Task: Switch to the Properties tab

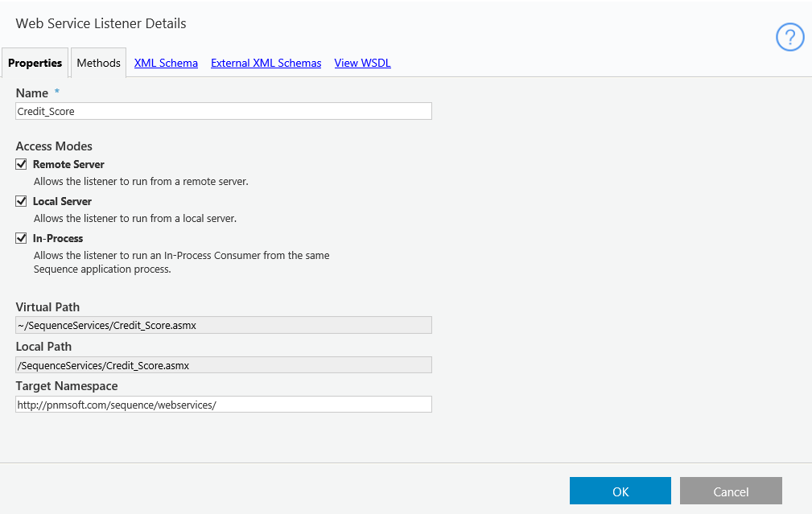Action: (35, 63)
